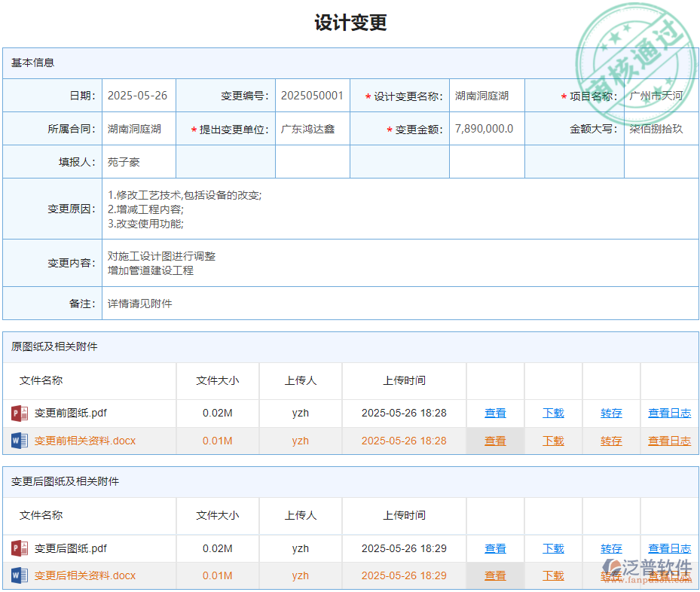The width and height of the screenshot is (700, 592).
Task: Click the Word icon beside 变更后相关资料.docx
Action: click(x=20, y=575)
